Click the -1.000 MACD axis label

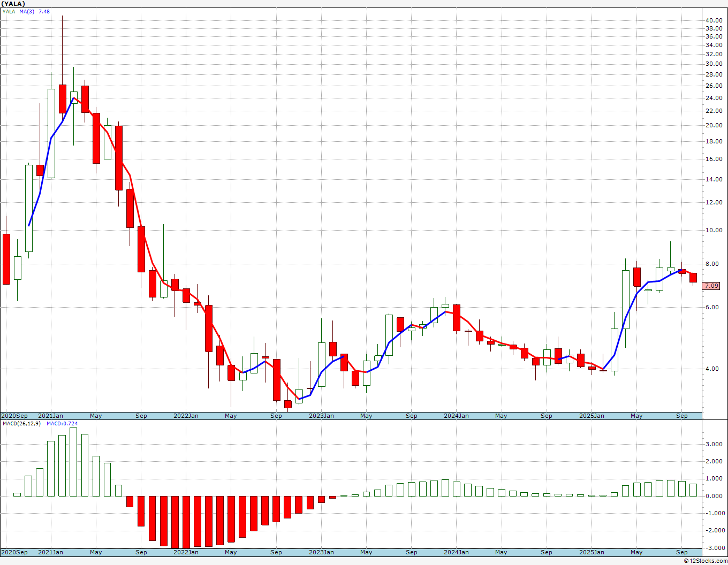point(714,513)
